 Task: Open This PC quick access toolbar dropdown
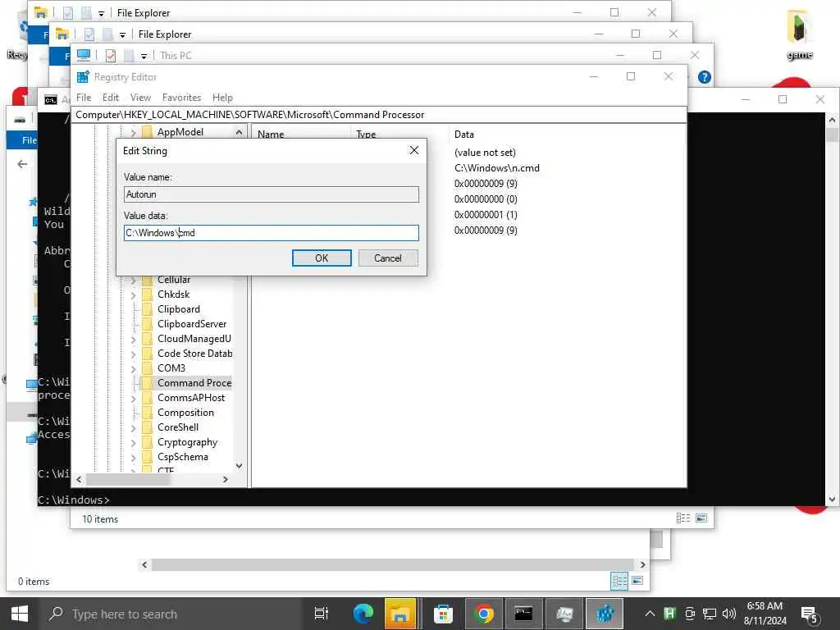(x=144, y=57)
